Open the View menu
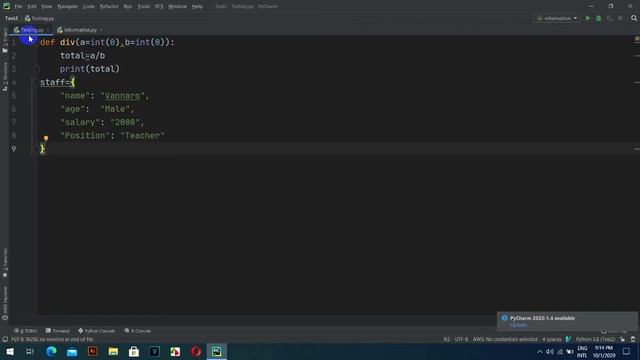 [x=47, y=7]
